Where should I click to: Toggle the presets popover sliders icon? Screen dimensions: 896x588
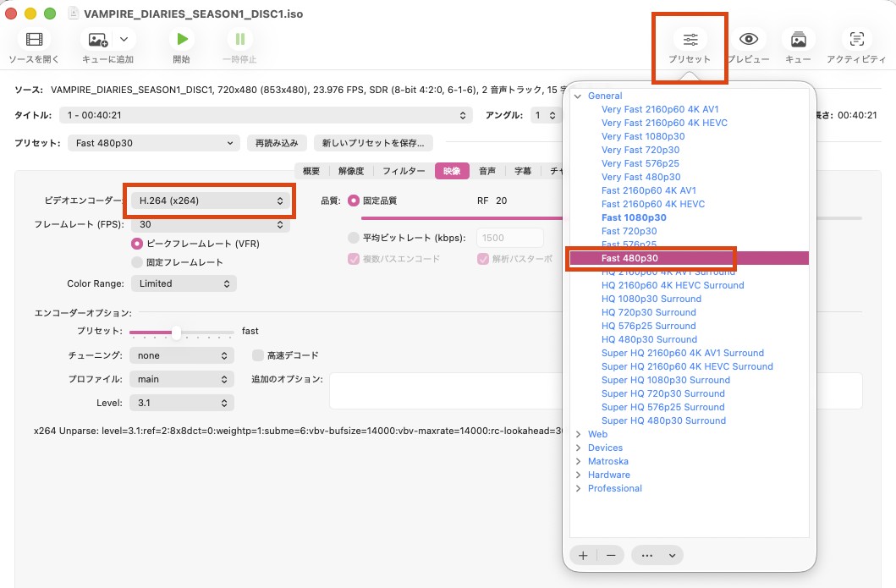(690, 40)
